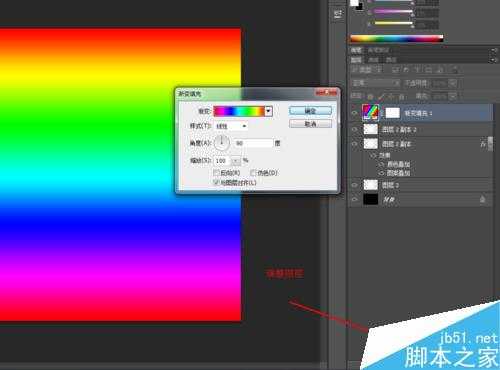Image resolution: width=500 pixels, height=370 pixels.
Task: Open the gradient editor via the gradient preview bar
Action: coord(239,111)
